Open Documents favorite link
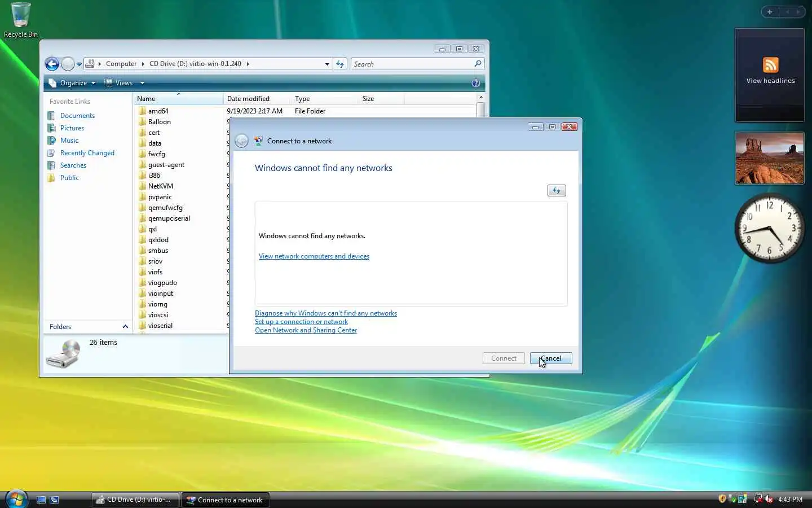Viewport: 812px width, 508px height. (77, 116)
